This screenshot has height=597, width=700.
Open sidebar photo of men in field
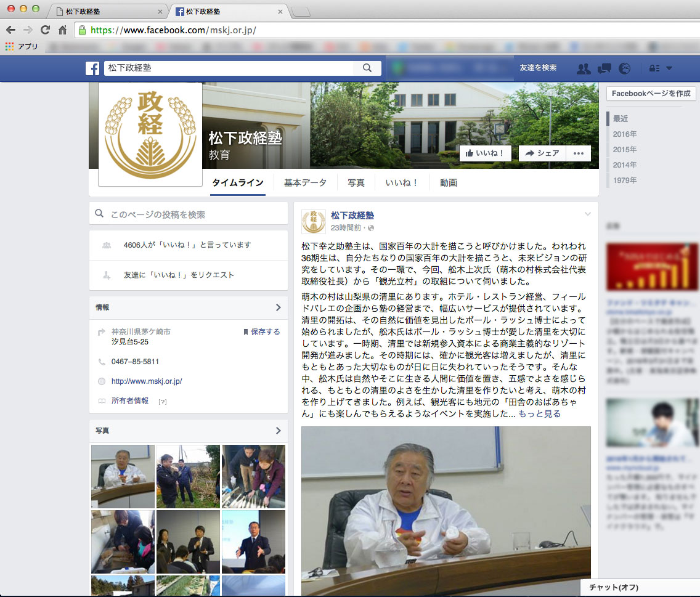coord(188,476)
